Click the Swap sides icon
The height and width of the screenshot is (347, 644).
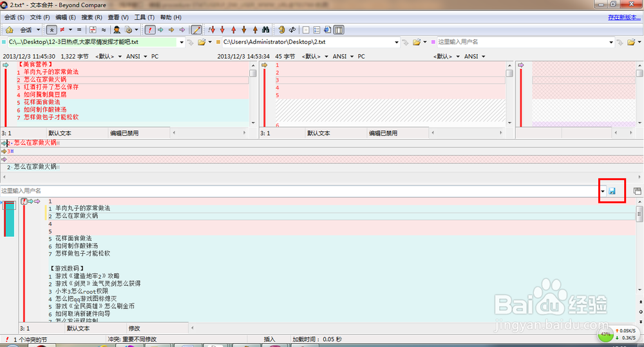click(281, 30)
